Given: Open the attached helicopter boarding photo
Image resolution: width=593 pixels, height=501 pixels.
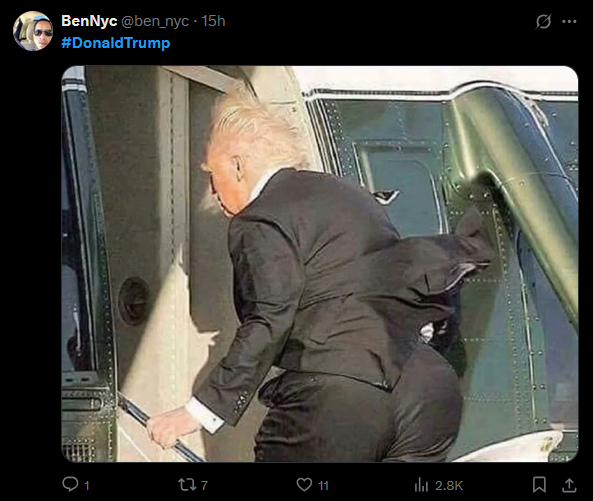Looking at the screenshot, I should pyautogui.click(x=320, y=264).
